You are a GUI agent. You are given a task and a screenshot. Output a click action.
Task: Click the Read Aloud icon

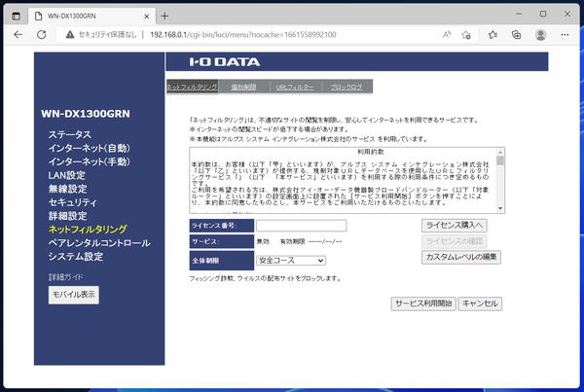tap(447, 35)
